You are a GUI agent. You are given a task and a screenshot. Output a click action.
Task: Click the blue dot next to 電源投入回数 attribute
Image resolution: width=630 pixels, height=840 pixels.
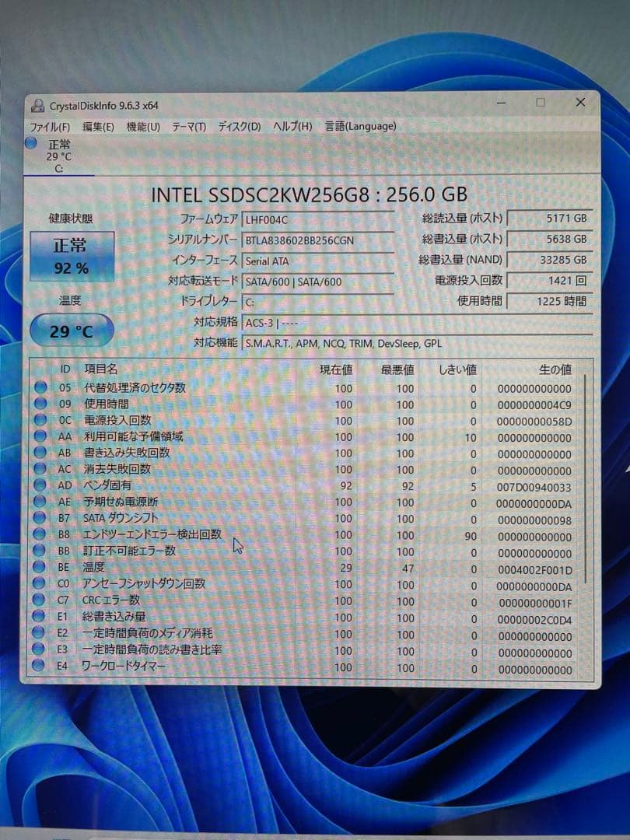(37, 421)
